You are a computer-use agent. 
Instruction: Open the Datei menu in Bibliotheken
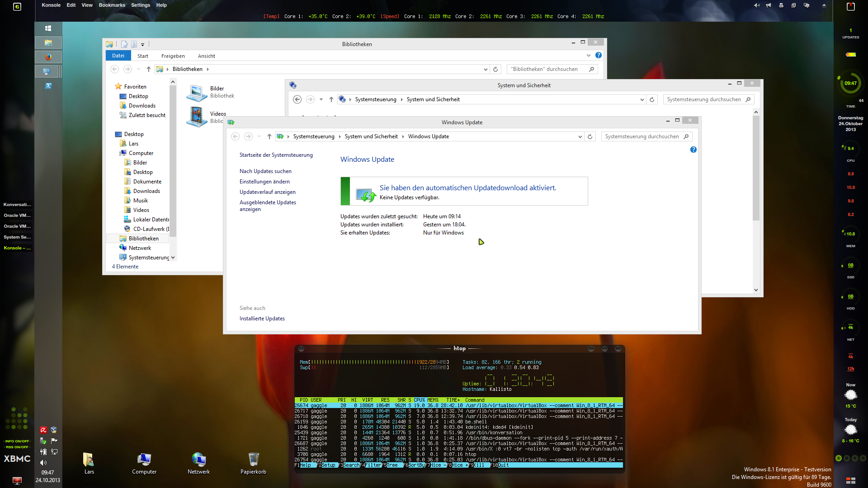click(118, 56)
